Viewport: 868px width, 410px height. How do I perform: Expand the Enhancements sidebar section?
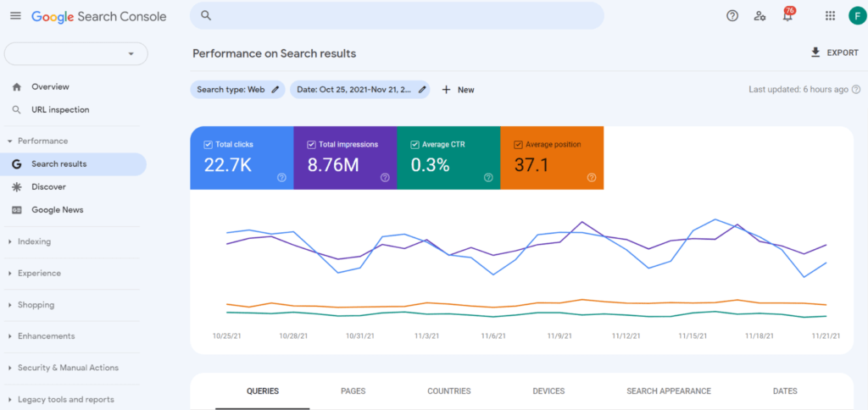(46, 336)
